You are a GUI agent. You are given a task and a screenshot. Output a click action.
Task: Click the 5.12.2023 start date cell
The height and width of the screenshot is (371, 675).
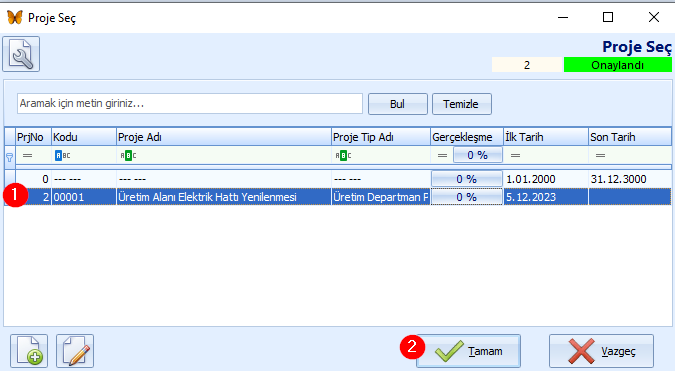(546, 197)
